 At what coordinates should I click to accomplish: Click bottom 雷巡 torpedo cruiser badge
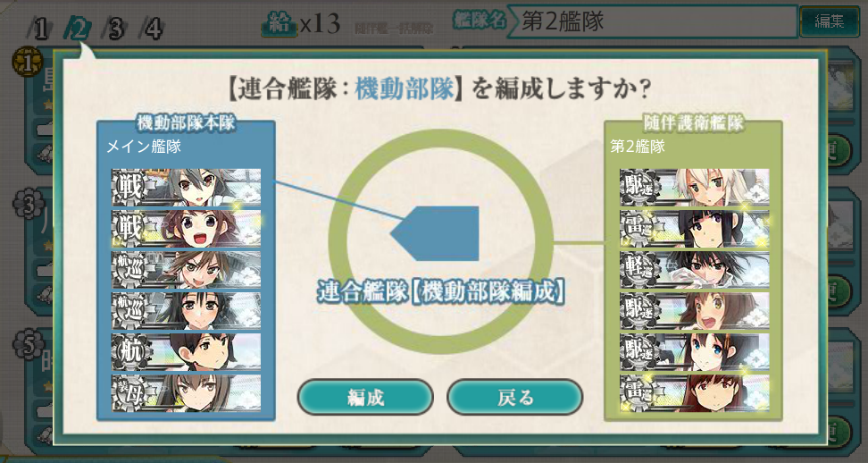[x=639, y=392]
